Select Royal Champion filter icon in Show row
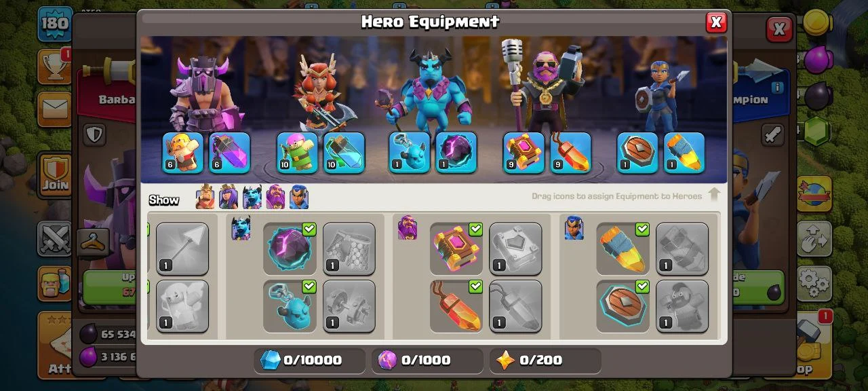868x391 pixels. point(299,197)
